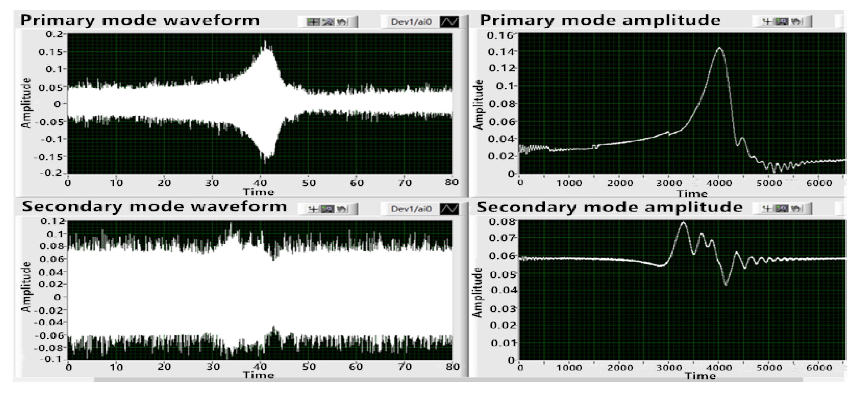Open plot style icon in Secondary waveform legend
This screenshot has height=395, width=868.
[x=449, y=209]
